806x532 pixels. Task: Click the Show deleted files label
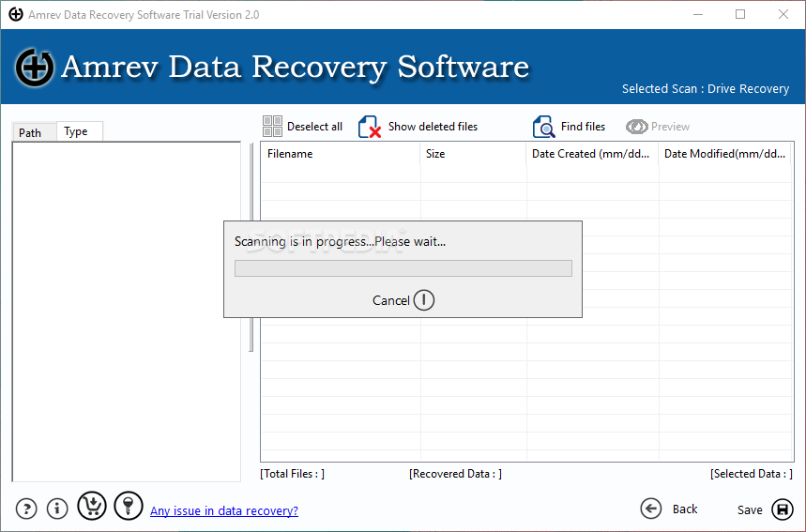[433, 127]
